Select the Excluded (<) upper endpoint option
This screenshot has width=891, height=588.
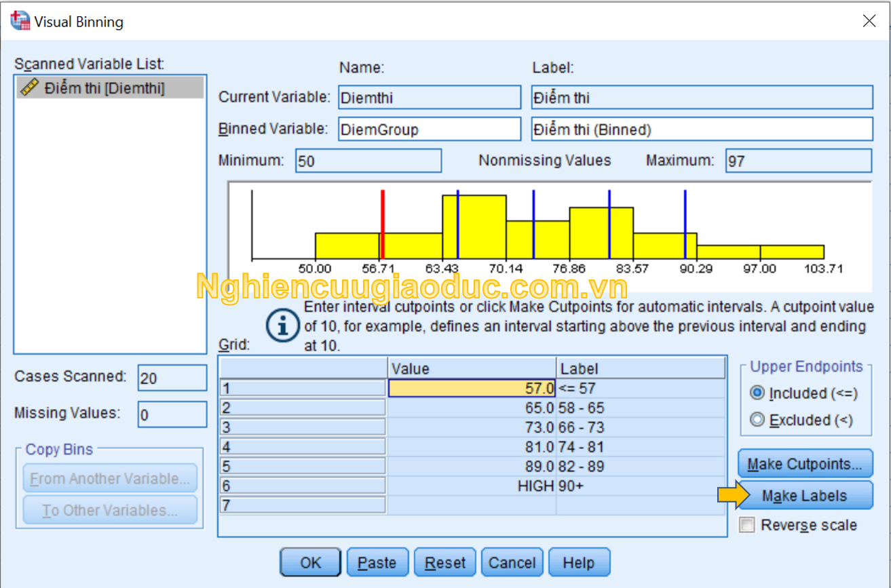pyautogui.click(x=757, y=420)
